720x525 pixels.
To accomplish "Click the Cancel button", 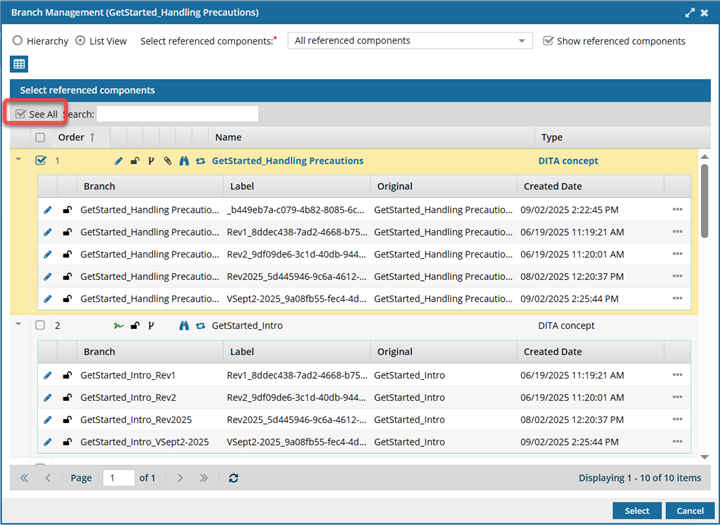I will pyautogui.click(x=690, y=511).
